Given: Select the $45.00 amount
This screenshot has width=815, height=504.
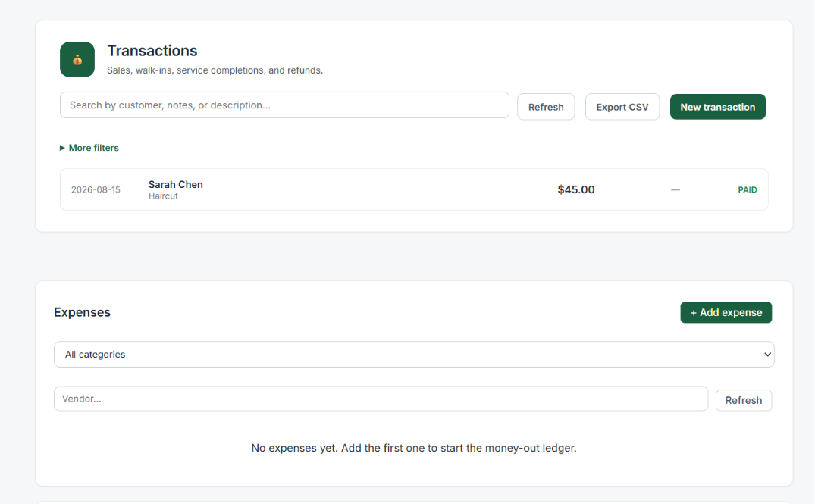Looking at the screenshot, I should pyautogui.click(x=576, y=189).
